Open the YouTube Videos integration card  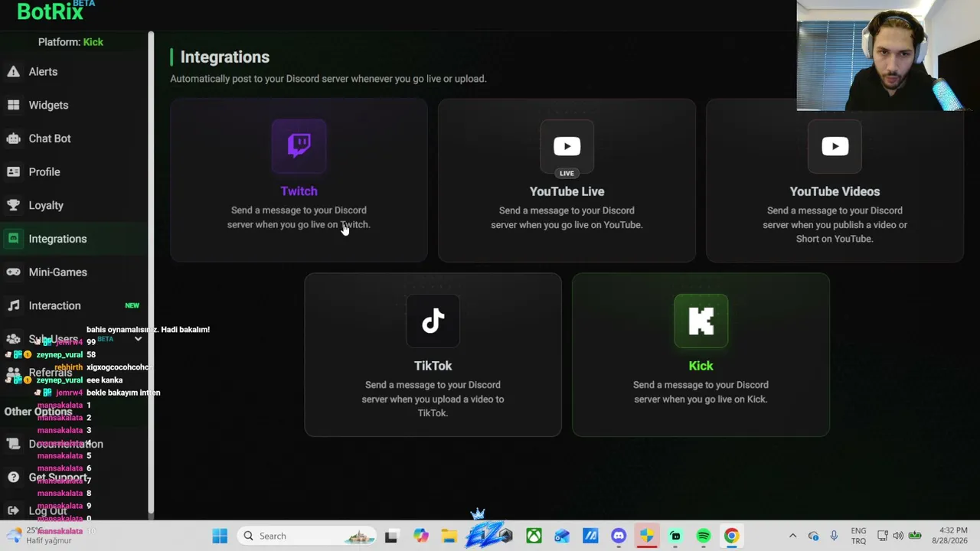tap(835, 181)
